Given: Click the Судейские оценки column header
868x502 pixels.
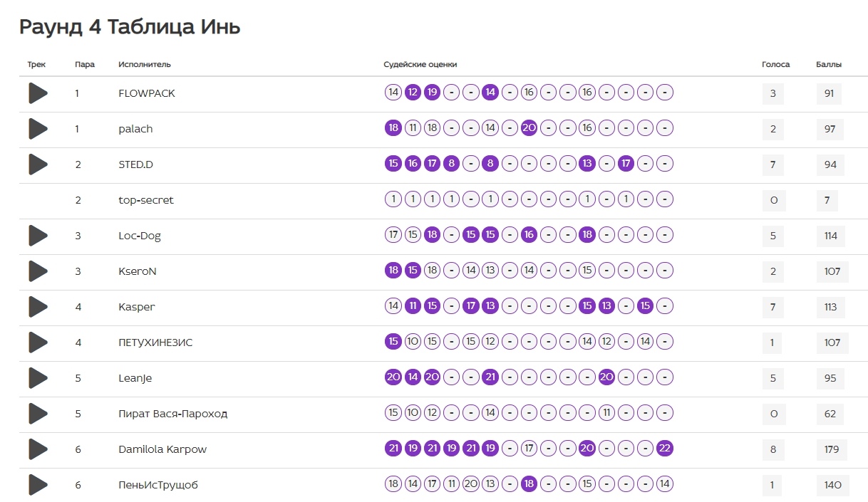Looking at the screenshot, I should pyautogui.click(x=420, y=64).
